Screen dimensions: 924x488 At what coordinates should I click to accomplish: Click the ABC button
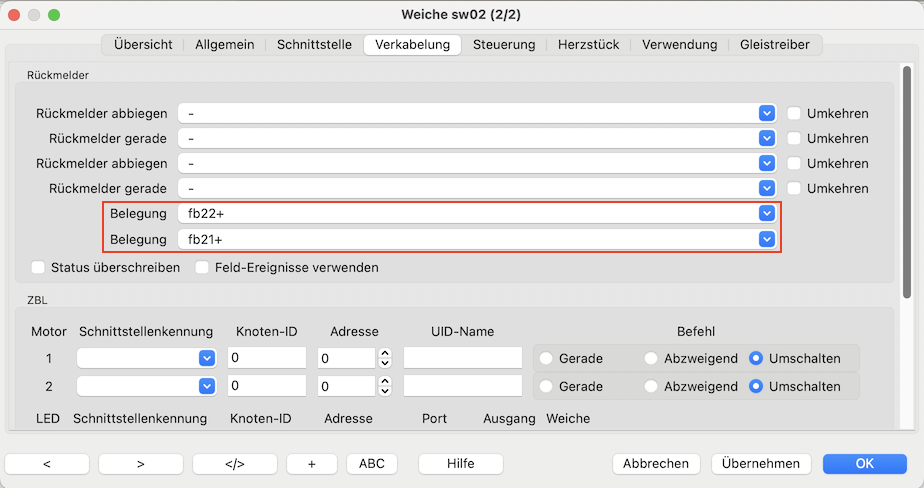[371, 464]
